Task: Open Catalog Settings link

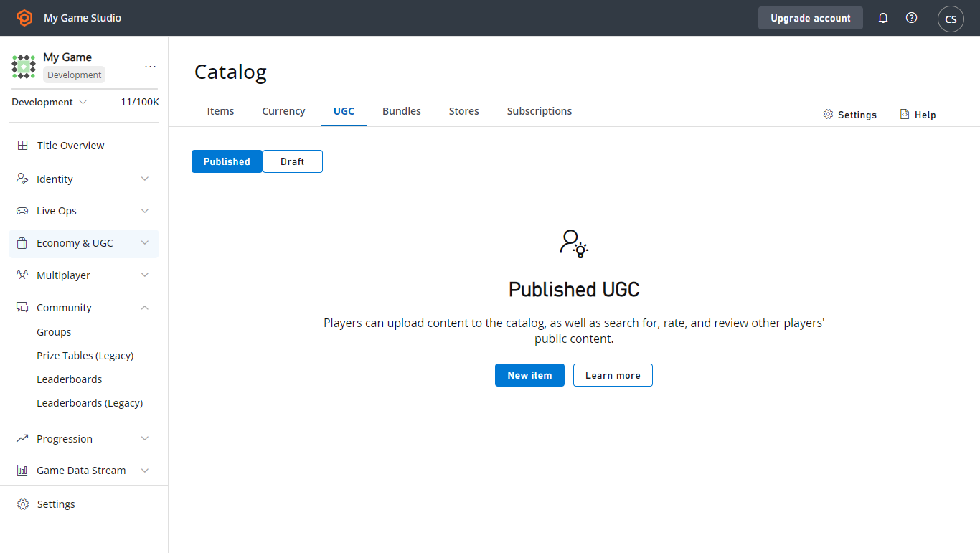Action: 850,115
